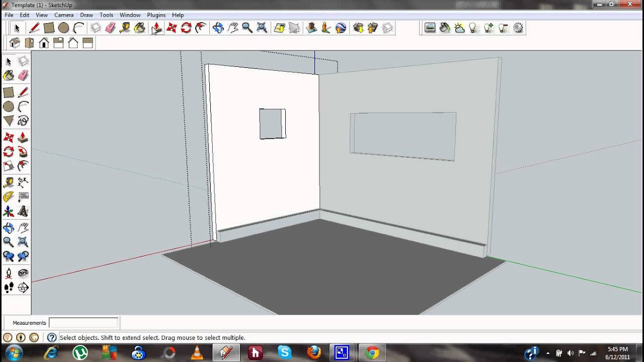Image resolution: width=644 pixels, height=362 pixels.
Task: Activate the Follow Me tool
Action: pos(23,152)
